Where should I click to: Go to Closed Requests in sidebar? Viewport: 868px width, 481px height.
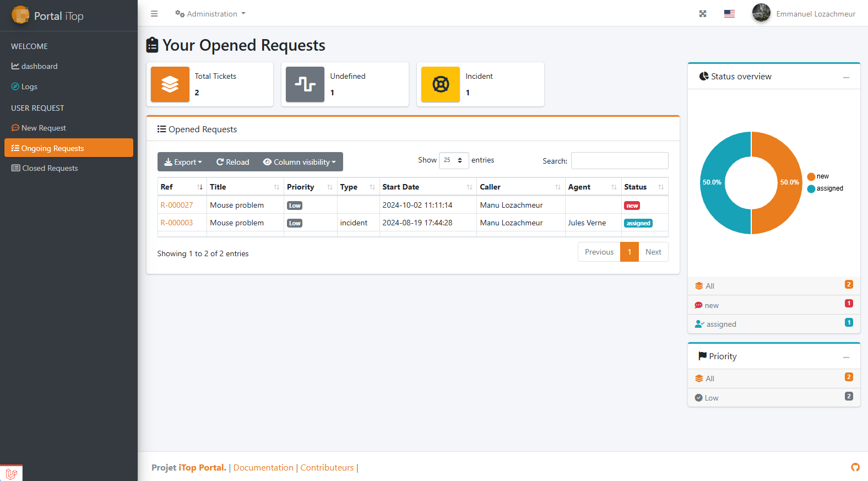(50, 168)
